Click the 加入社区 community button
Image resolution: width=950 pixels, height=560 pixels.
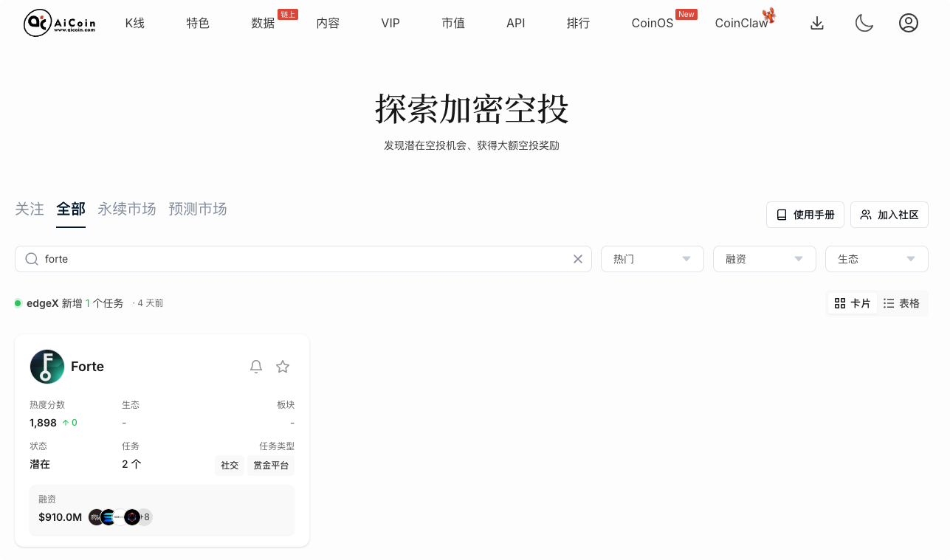tap(889, 215)
